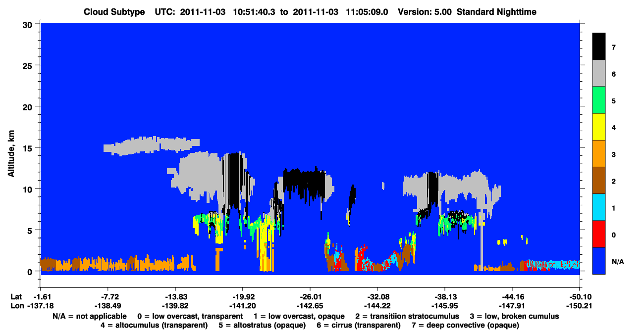
Task: Click the yellow altocumulus swatch labeled 4
Action: [x=599, y=127]
